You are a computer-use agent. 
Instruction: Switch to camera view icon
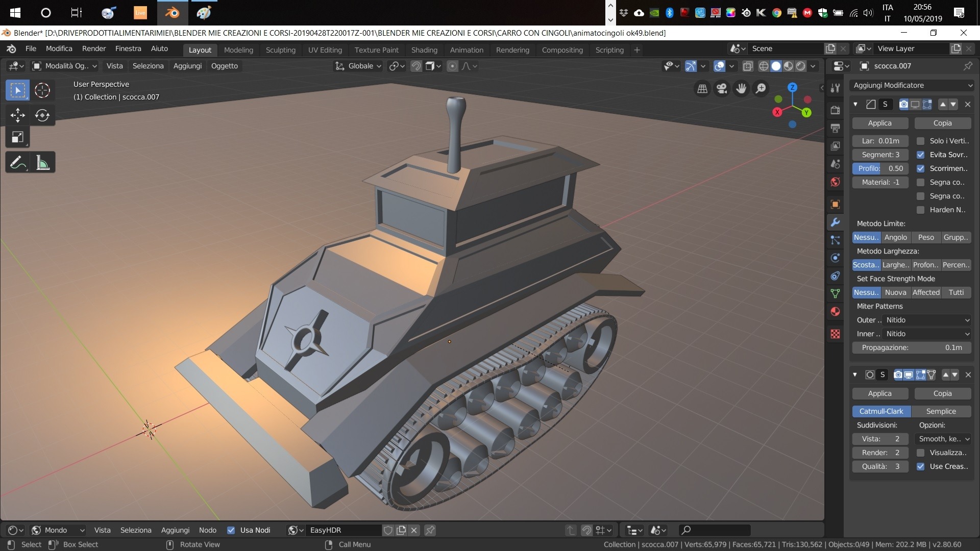click(x=722, y=89)
